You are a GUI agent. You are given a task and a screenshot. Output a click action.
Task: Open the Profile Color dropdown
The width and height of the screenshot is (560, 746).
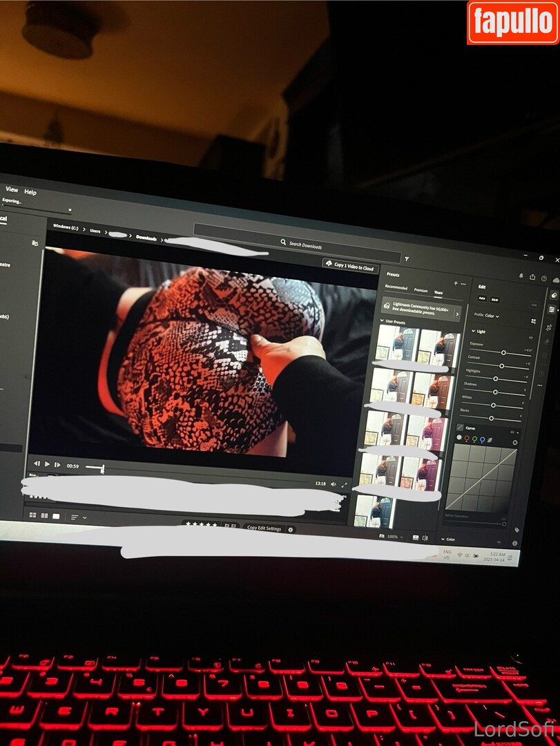pos(490,316)
